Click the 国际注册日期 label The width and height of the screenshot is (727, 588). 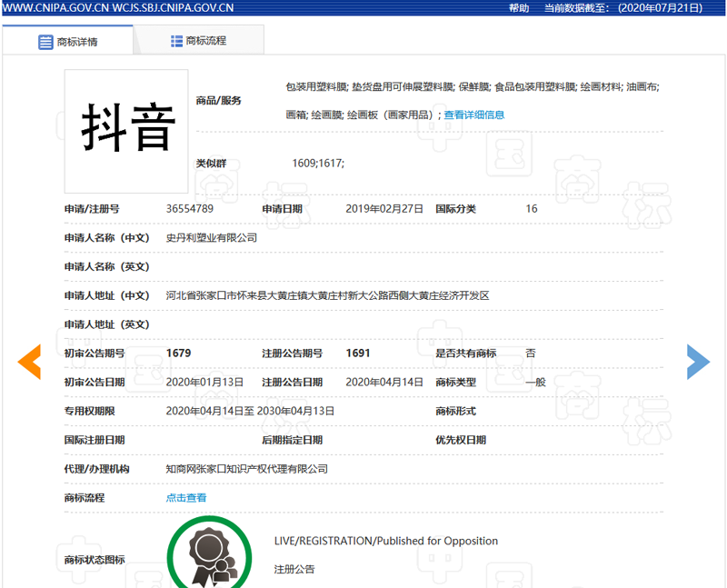[x=95, y=440]
